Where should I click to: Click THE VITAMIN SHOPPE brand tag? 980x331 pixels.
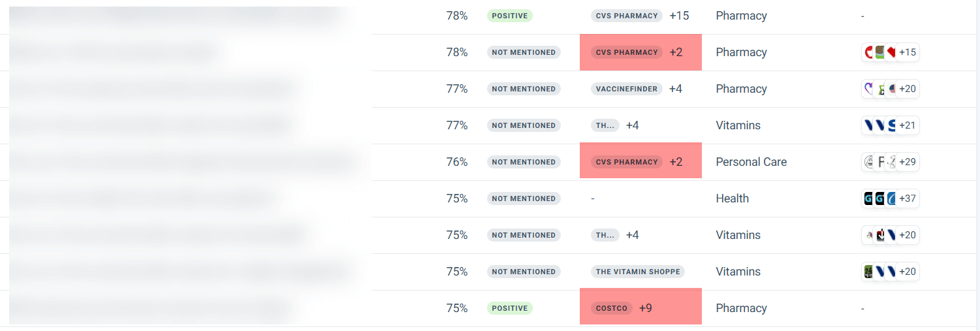tap(638, 272)
